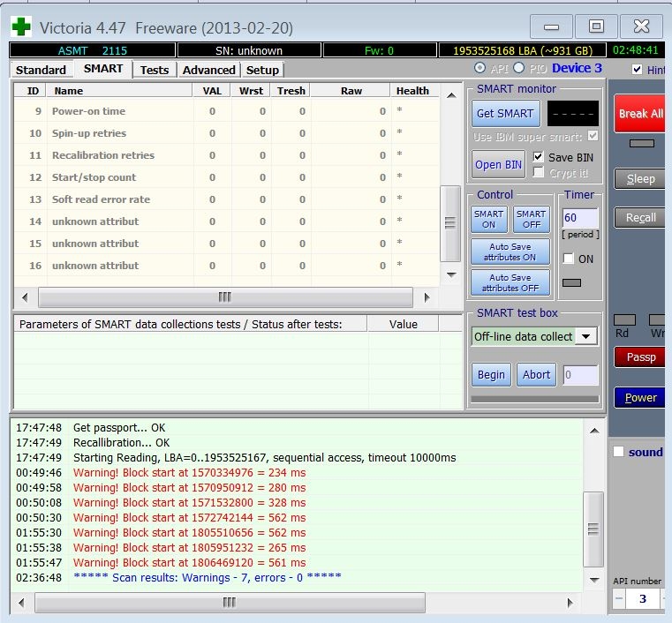This screenshot has height=623, width=672.
Task: Click the SMART OFF button
Action: [532, 219]
